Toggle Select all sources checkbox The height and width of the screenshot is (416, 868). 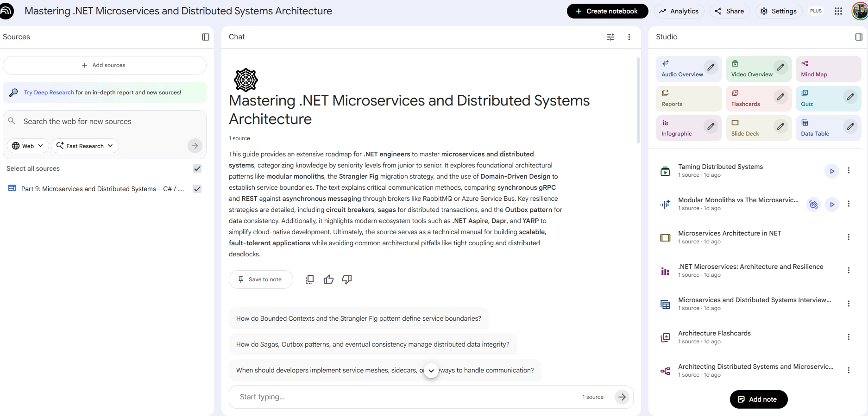(x=197, y=168)
